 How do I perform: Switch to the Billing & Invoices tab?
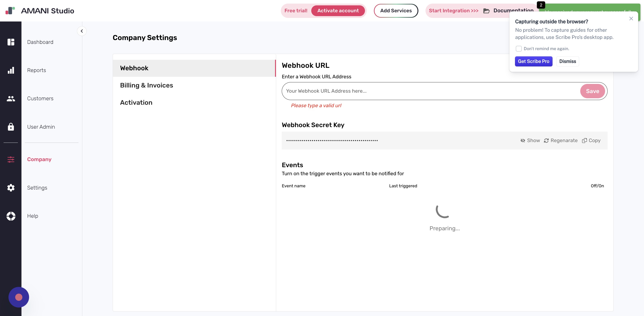[146, 85]
